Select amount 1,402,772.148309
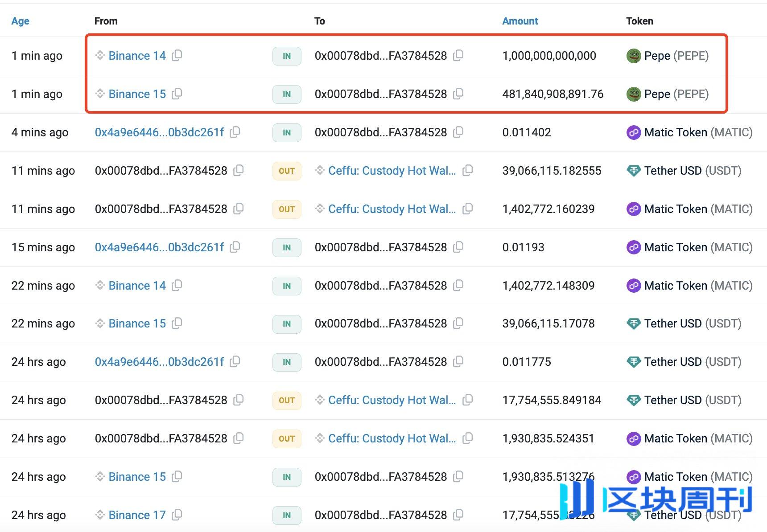Screen dimensions: 767x532 548,286
